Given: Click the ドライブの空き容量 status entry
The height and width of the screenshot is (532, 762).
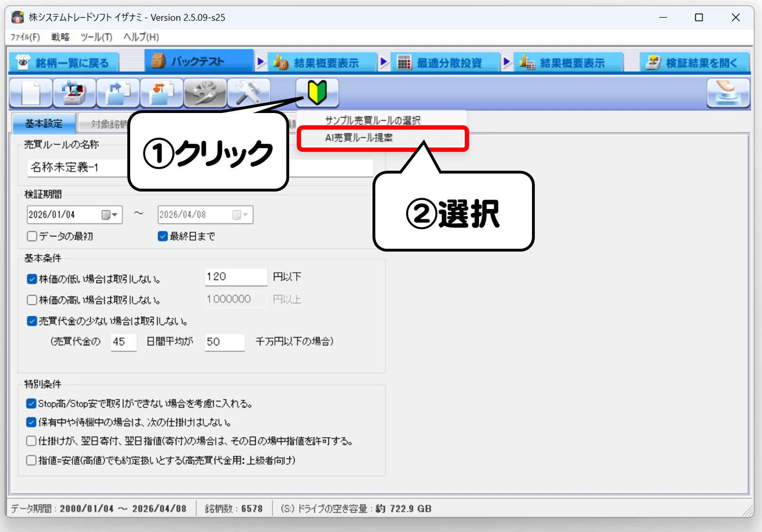Looking at the screenshot, I should [356, 508].
